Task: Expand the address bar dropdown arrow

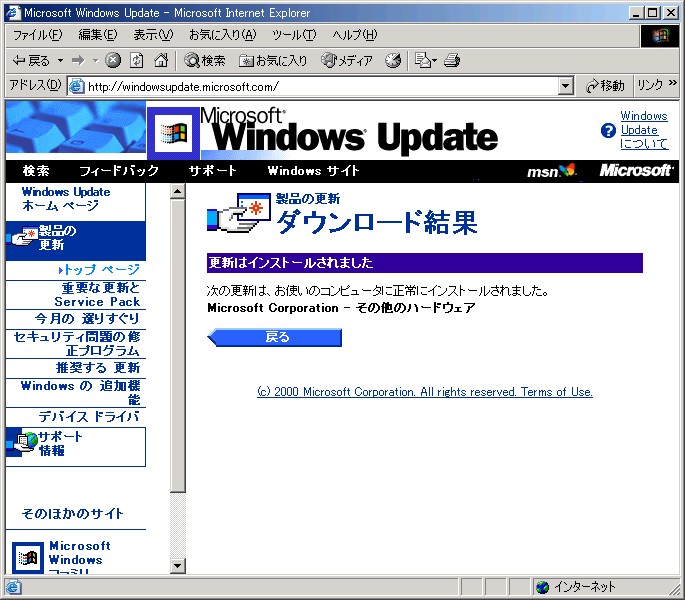Action: (565, 86)
